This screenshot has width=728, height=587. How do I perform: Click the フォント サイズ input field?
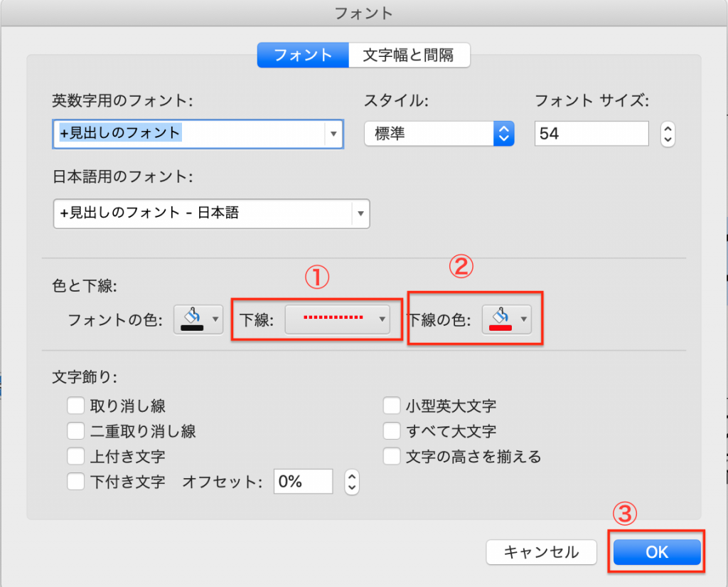click(591, 134)
